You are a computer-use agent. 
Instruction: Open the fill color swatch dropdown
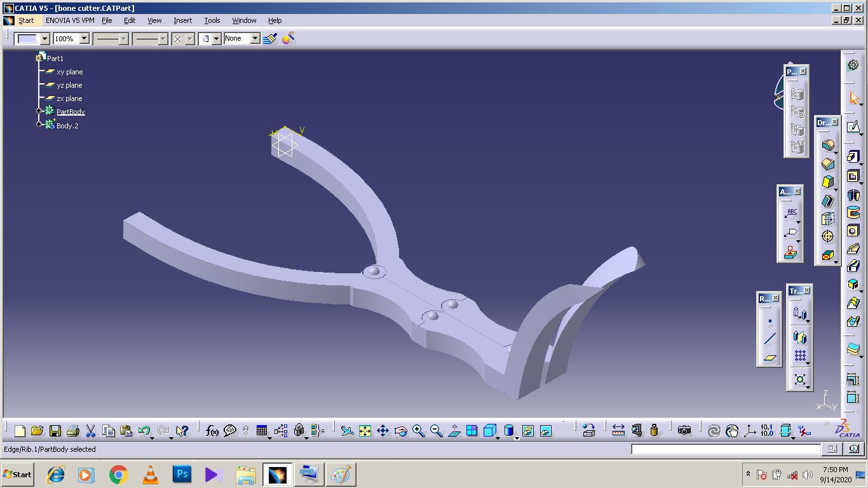tap(44, 39)
